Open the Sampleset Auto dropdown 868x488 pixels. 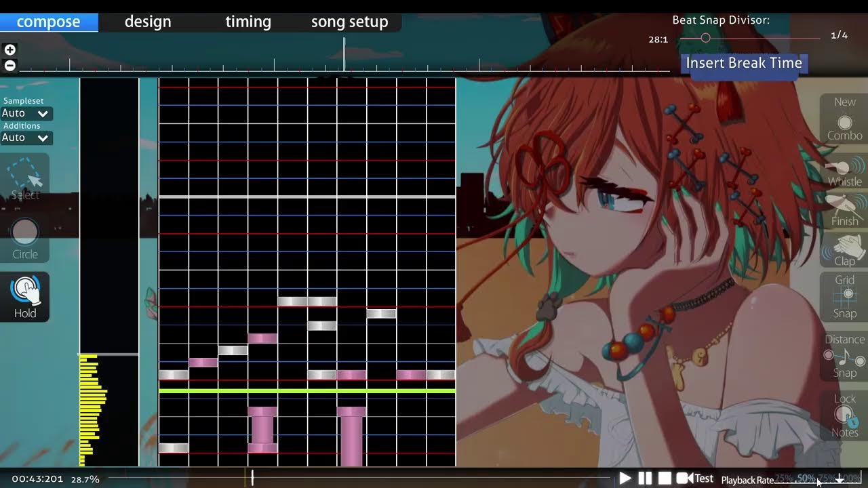point(26,114)
